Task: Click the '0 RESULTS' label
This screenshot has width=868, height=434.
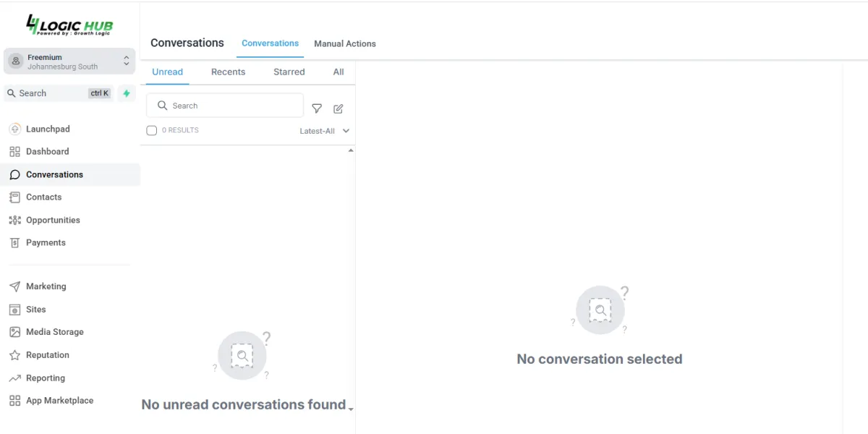Action: [x=180, y=130]
